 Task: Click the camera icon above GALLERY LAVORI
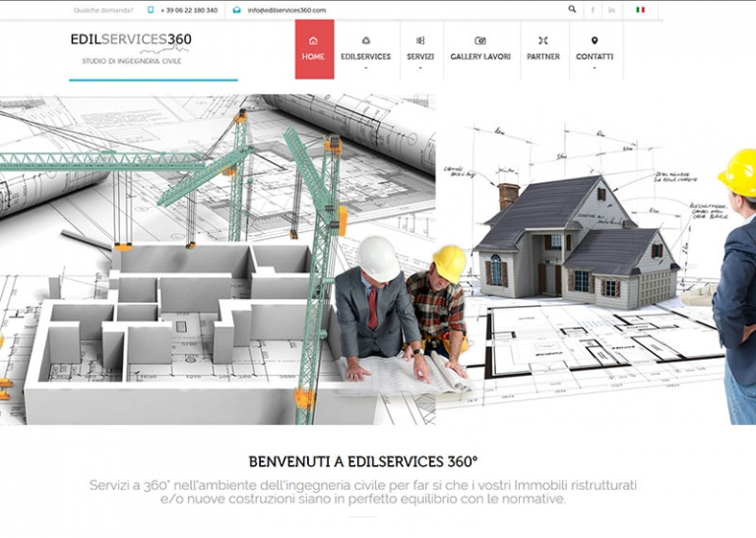point(480,40)
